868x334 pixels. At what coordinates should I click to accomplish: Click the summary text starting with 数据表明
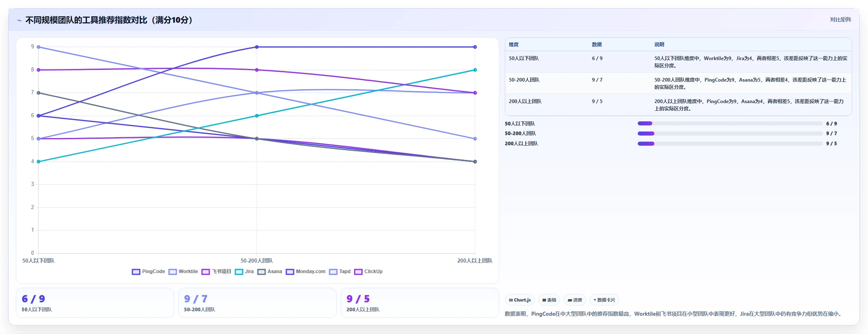674,314
